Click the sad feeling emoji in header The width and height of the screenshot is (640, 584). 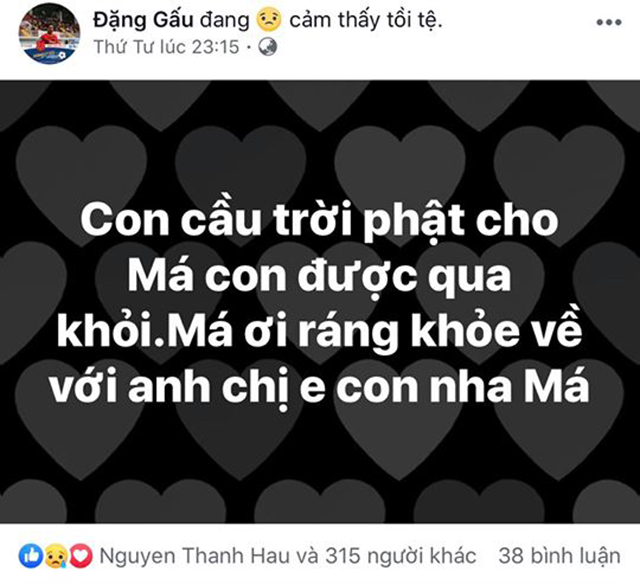click(269, 20)
